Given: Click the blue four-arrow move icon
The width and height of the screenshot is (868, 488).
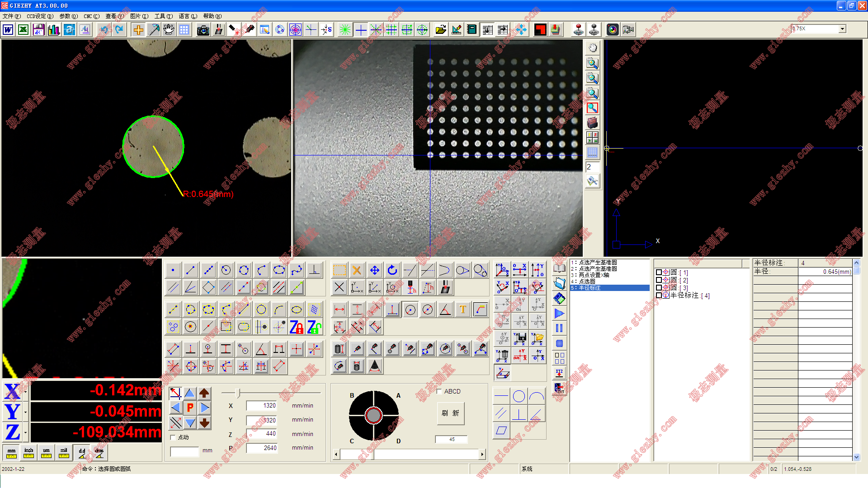Looking at the screenshot, I should (374, 270).
